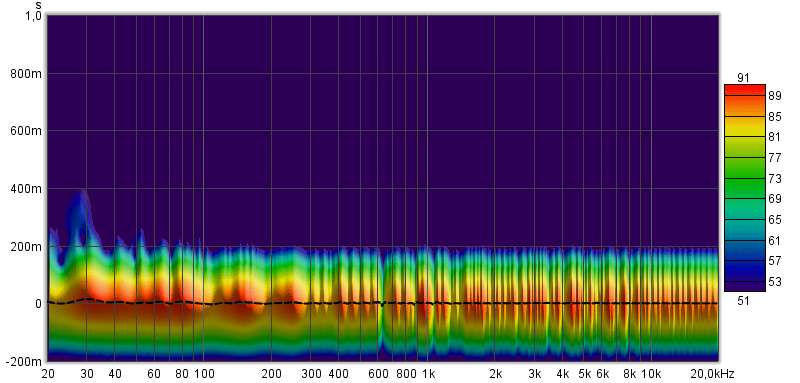Select the "100" frequency axis label
Screen dimensions: 800x383
click(204, 373)
